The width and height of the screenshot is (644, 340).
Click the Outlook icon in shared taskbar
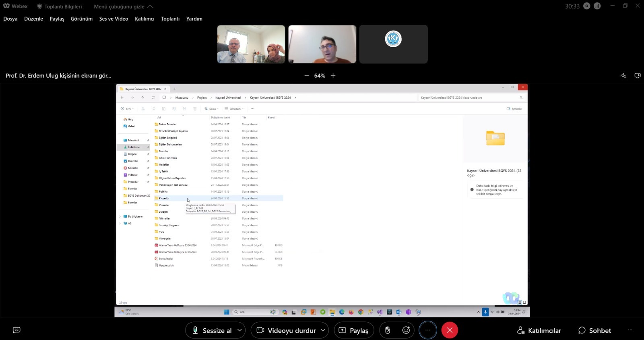(x=399, y=312)
